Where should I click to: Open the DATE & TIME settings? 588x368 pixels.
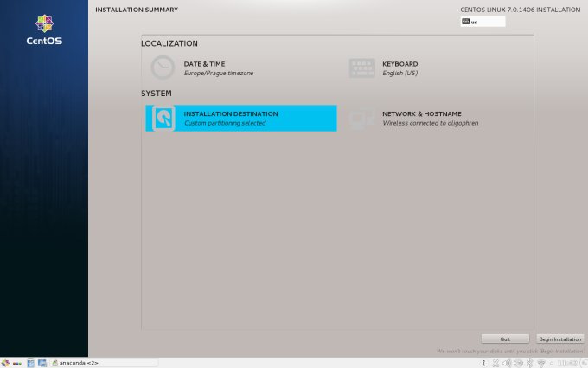[241, 68]
